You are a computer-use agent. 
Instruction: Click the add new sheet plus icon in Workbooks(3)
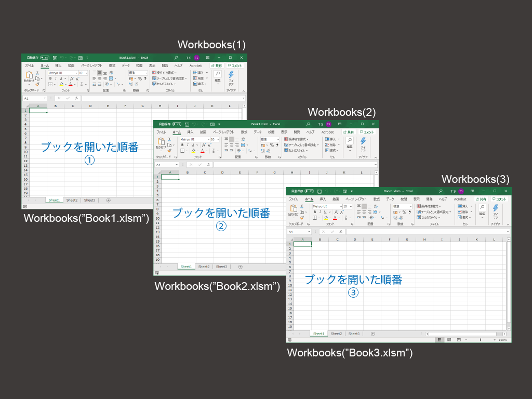click(373, 334)
